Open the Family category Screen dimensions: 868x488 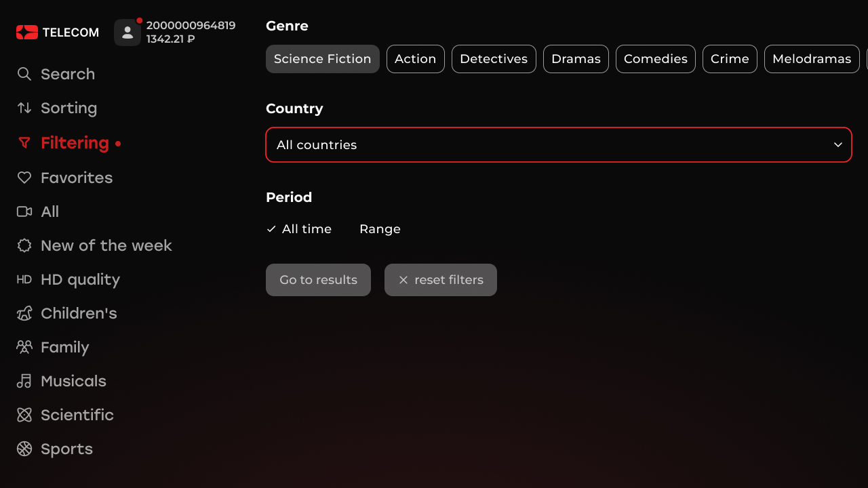(64, 347)
